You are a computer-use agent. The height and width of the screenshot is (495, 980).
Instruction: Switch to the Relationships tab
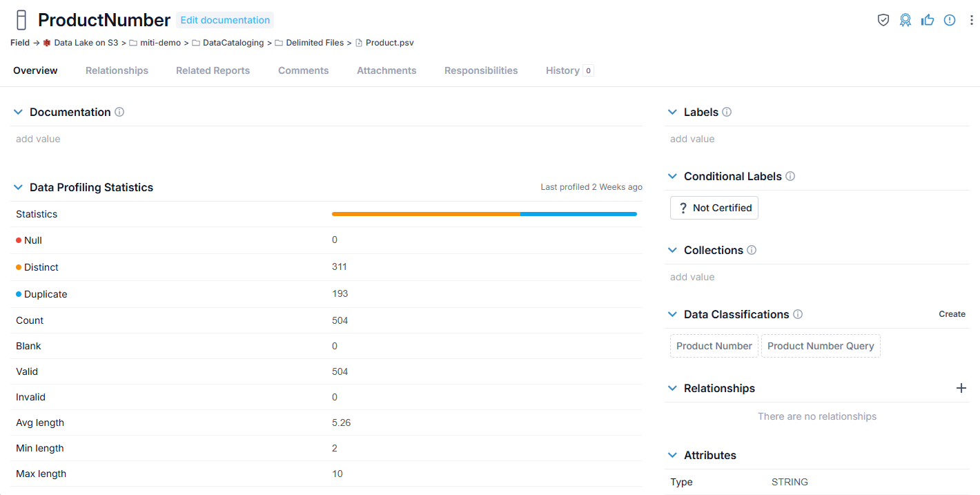pyautogui.click(x=117, y=70)
